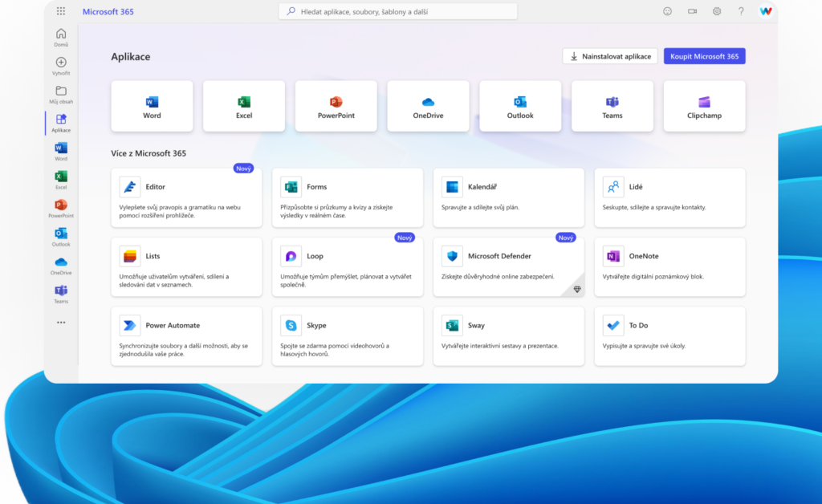The image size is (822, 504).
Task: Open settings gear icon
Action: pyautogui.click(x=717, y=11)
